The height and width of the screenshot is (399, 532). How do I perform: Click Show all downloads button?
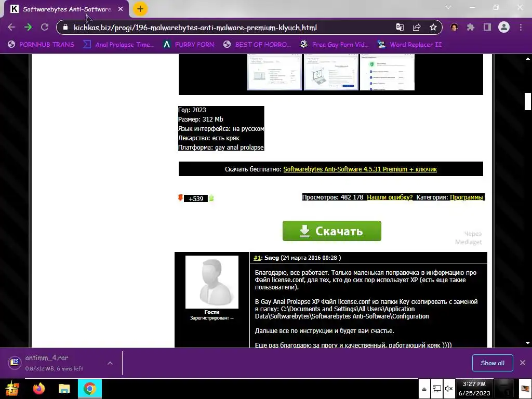click(x=493, y=363)
